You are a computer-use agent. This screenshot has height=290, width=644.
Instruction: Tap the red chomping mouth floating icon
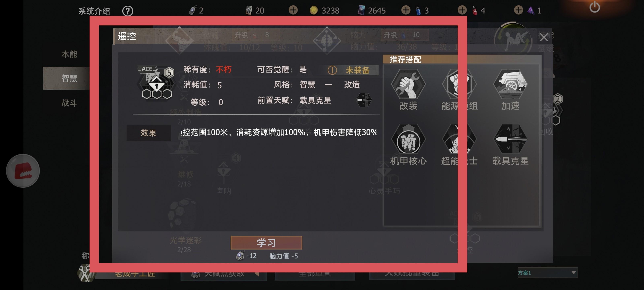23,171
